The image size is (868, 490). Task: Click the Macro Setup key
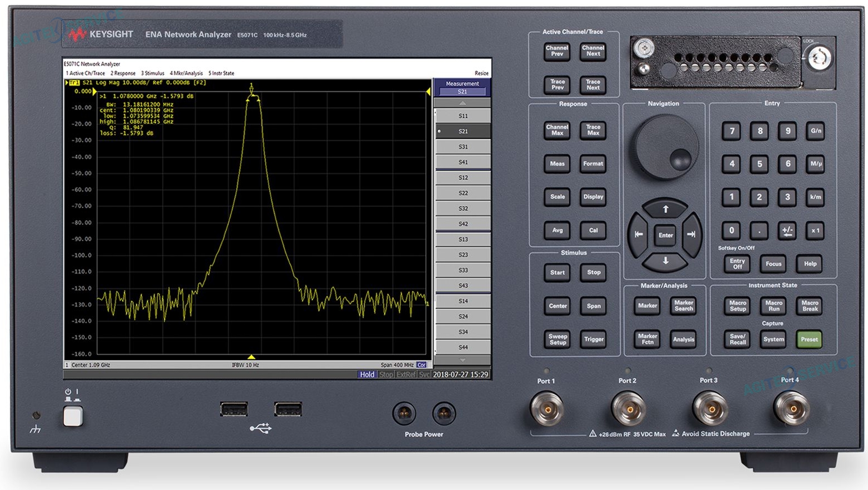pos(737,306)
